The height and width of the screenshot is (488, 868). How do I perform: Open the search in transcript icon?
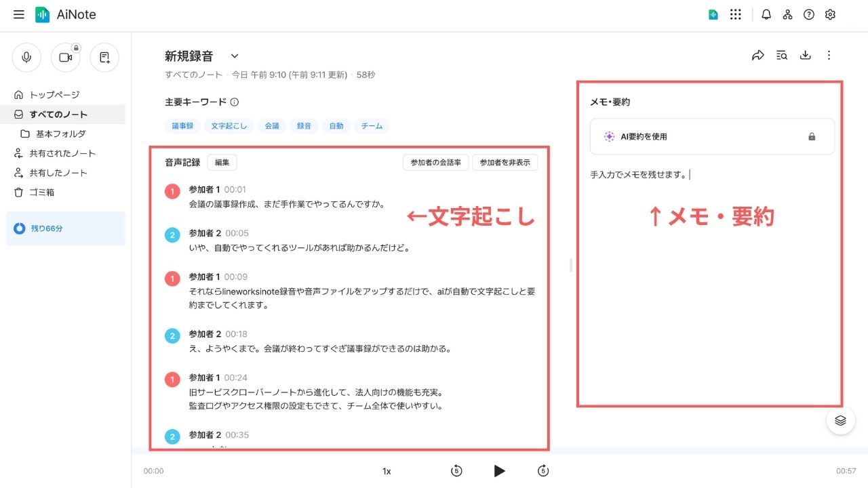click(782, 56)
